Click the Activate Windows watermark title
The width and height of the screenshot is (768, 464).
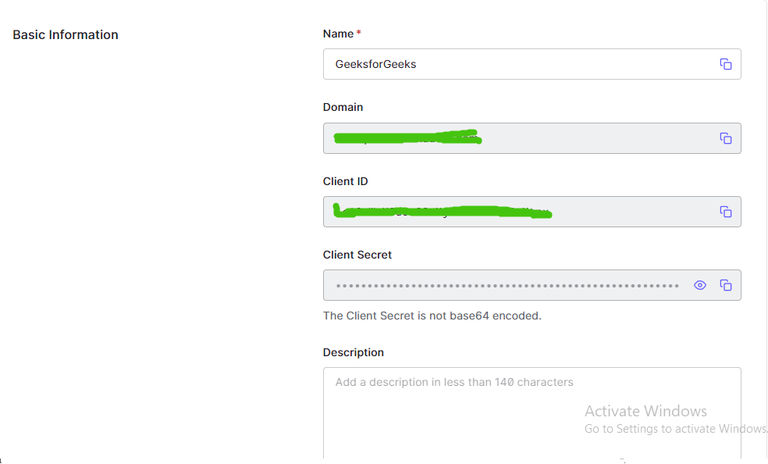pyautogui.click(x=645, y=411)
